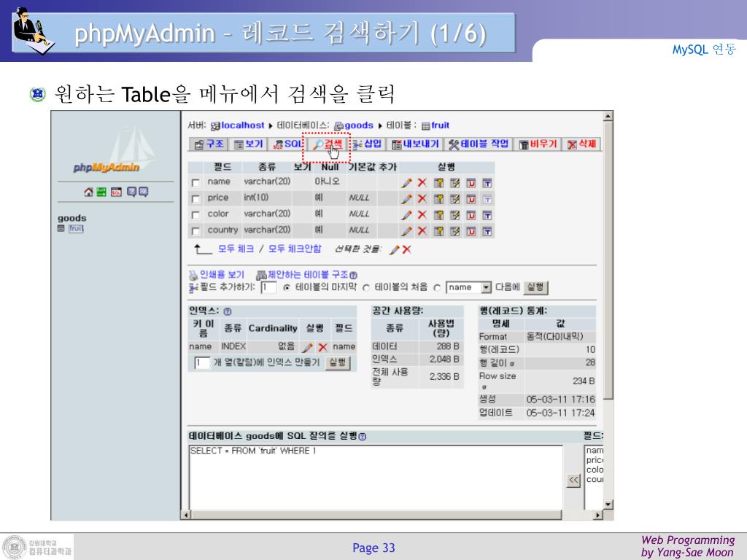747x560 pixels.
Task: Check the name field checkbox
Action: 196,183
